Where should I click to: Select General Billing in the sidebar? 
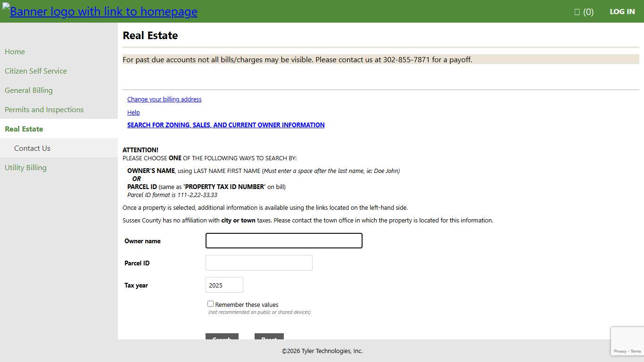click(29, 90)
